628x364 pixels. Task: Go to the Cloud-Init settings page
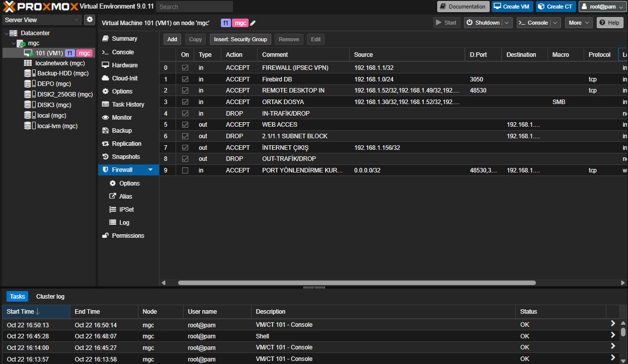(124, 78)
